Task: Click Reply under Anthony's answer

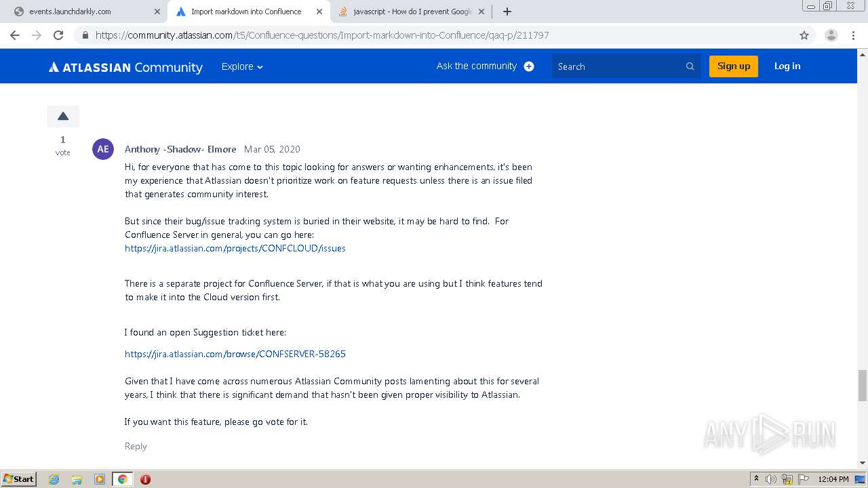Action: [136, 446]
